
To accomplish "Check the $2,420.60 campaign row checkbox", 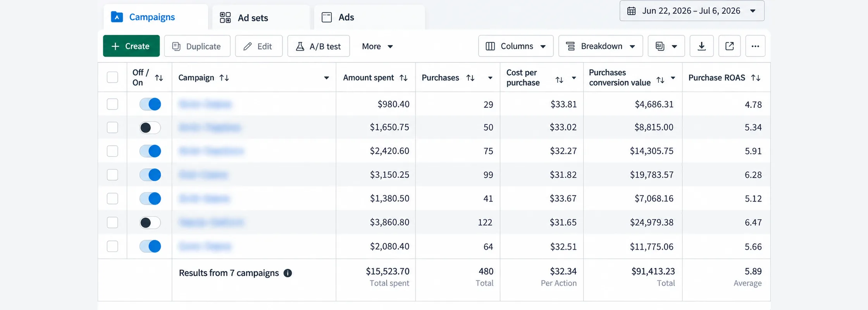I will (112, 151).
